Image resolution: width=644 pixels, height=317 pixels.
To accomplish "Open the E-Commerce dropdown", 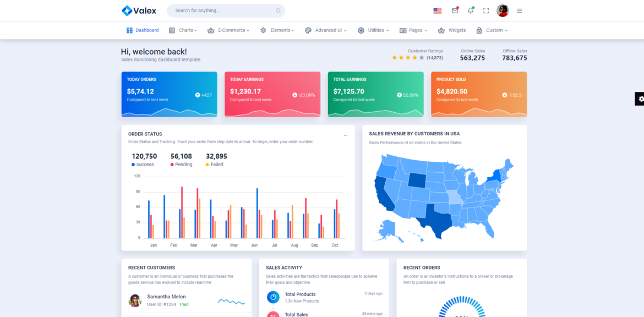I will (228, 30).
